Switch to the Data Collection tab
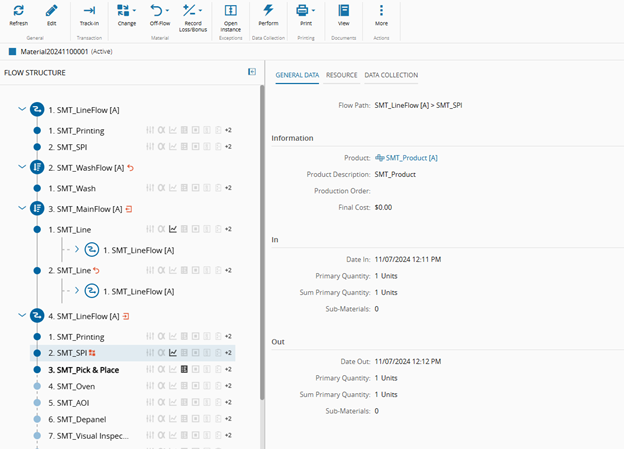The height and width of the screenshot is (449, 624). (391, 75)
